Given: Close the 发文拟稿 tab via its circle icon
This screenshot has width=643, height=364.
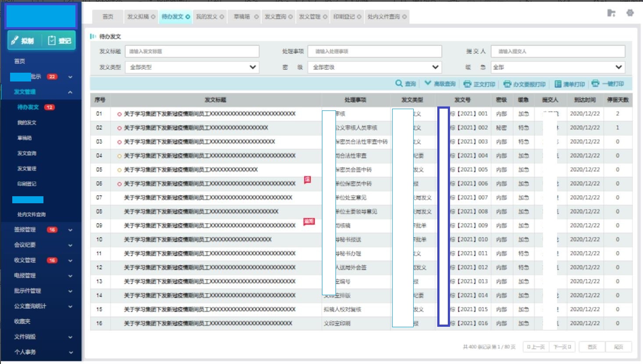Looking at the screenshot, I should click(x=153, y=17).
